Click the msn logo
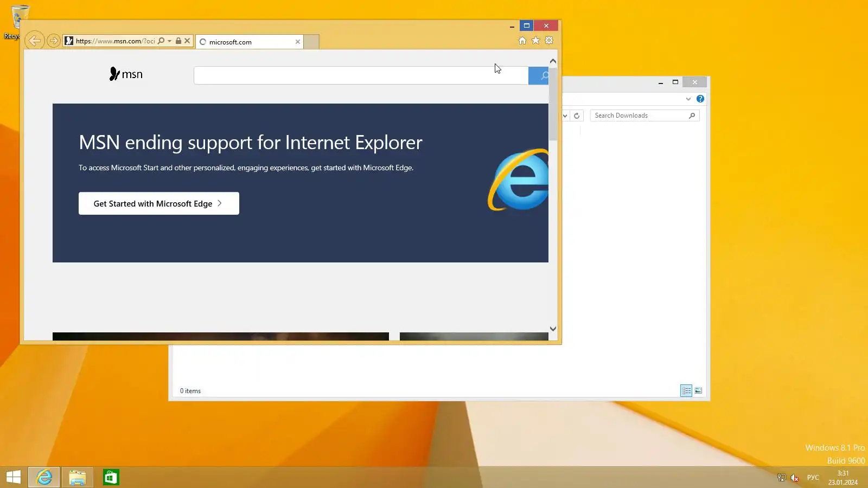This screenshot has height=488, width=868. (126, 74)
